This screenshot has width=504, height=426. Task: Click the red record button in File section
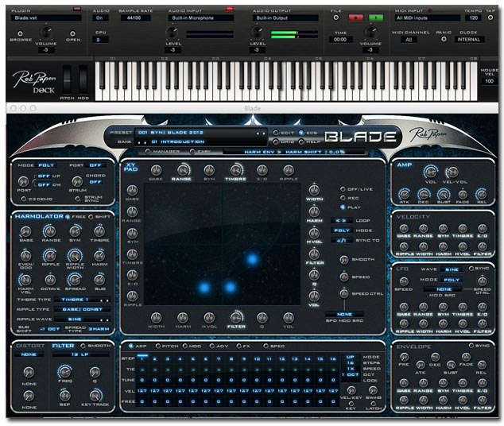[355, 17]
